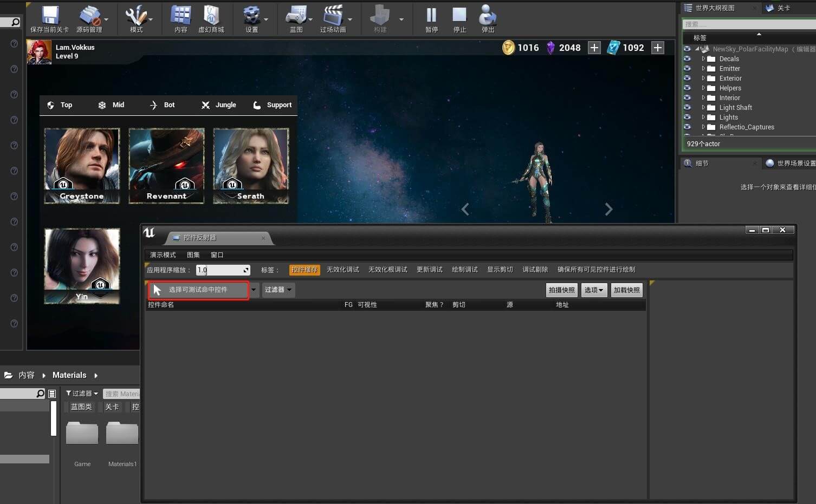The width and height of the screenshot is (816, 504).
Task: Open Source Control toolbar icon
Action: [89, 19]
